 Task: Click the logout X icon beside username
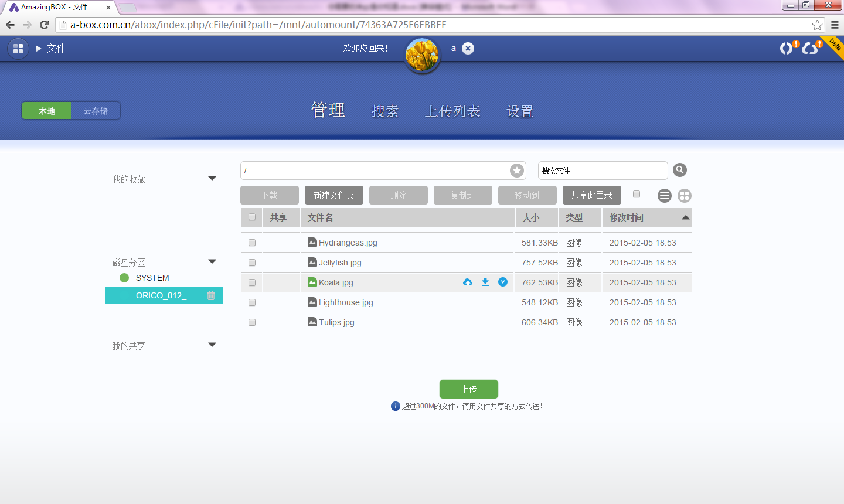pos(468,49)
